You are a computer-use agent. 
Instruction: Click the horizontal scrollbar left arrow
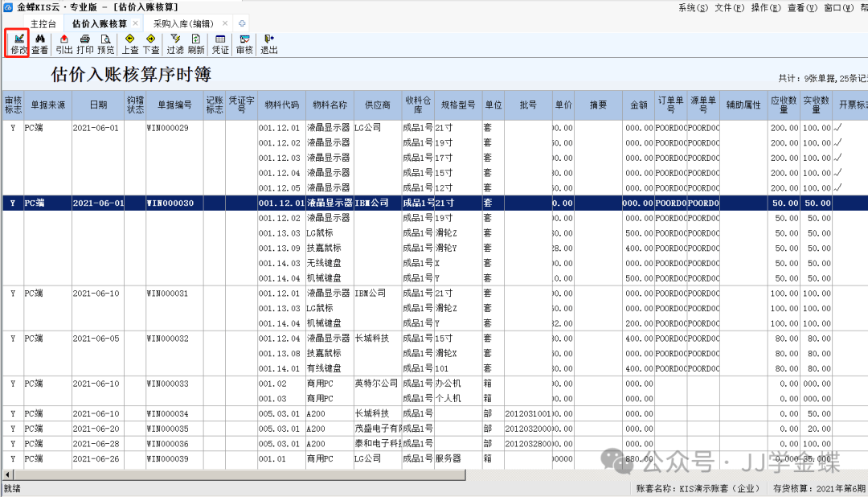[x=6, y=475]
